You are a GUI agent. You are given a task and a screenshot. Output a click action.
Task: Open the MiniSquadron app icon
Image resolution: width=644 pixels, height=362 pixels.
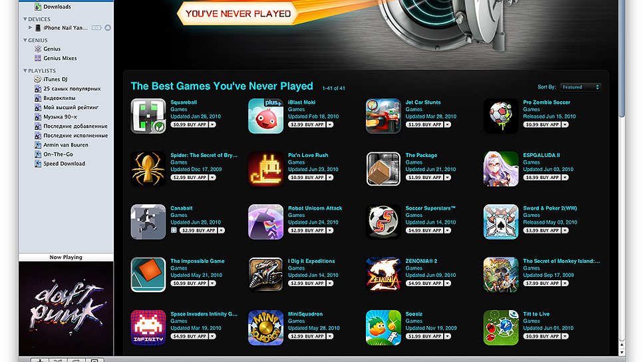pos(265,328)
